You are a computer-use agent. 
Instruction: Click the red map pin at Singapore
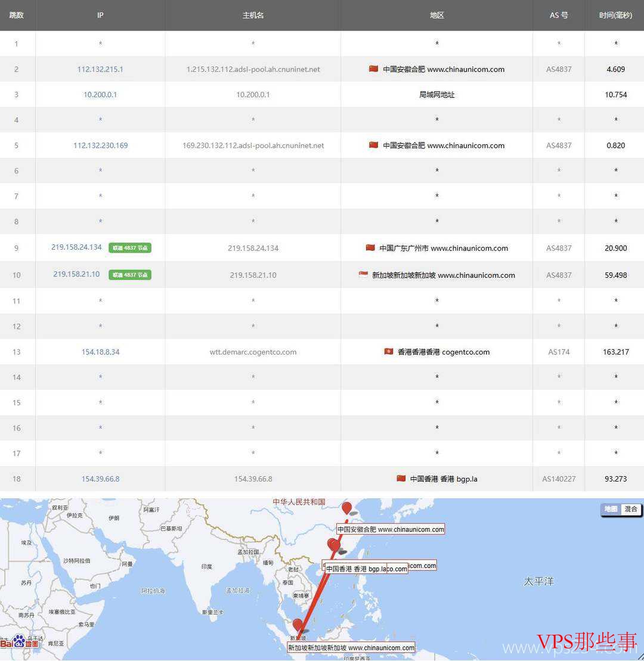(x=298, y=625)
